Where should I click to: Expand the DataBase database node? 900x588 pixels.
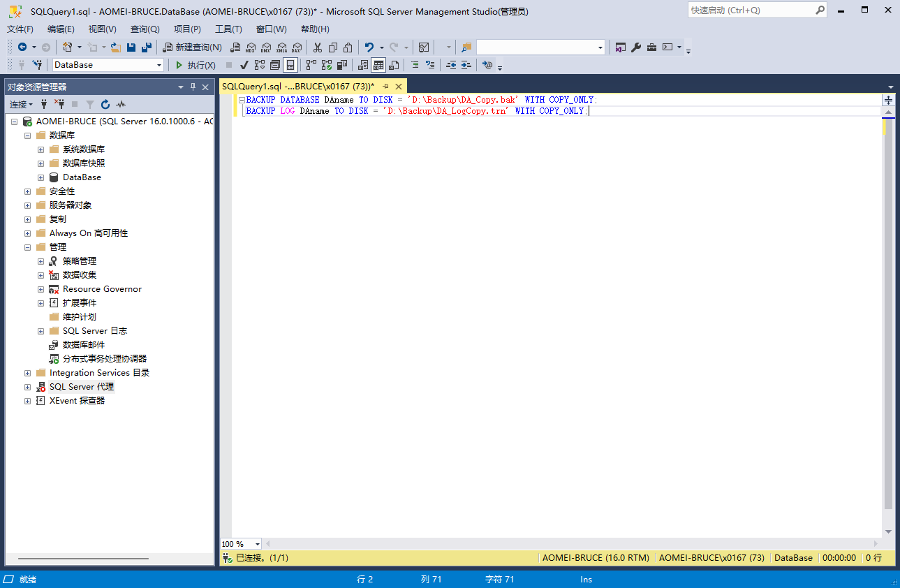[x=40, y=177]
